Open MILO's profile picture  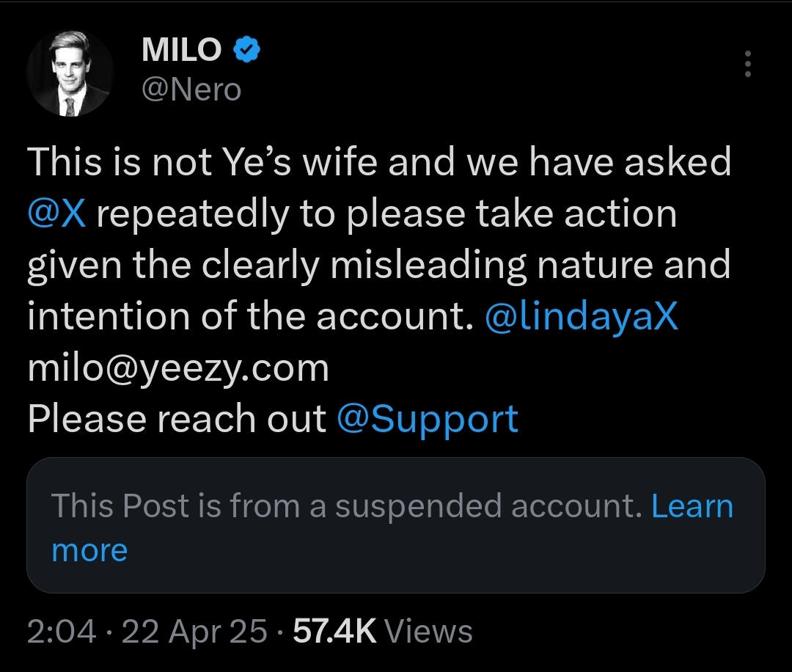point(70,74)
